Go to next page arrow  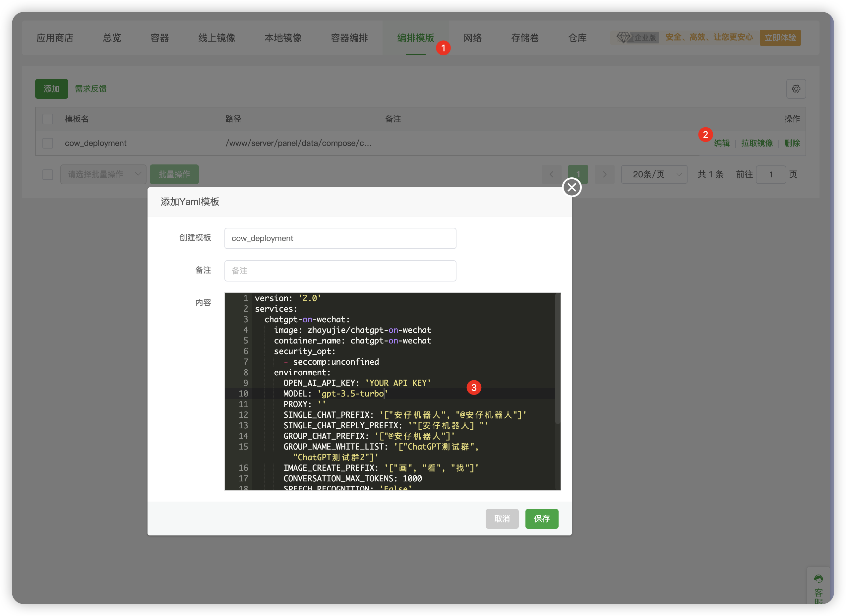(604, 174)
